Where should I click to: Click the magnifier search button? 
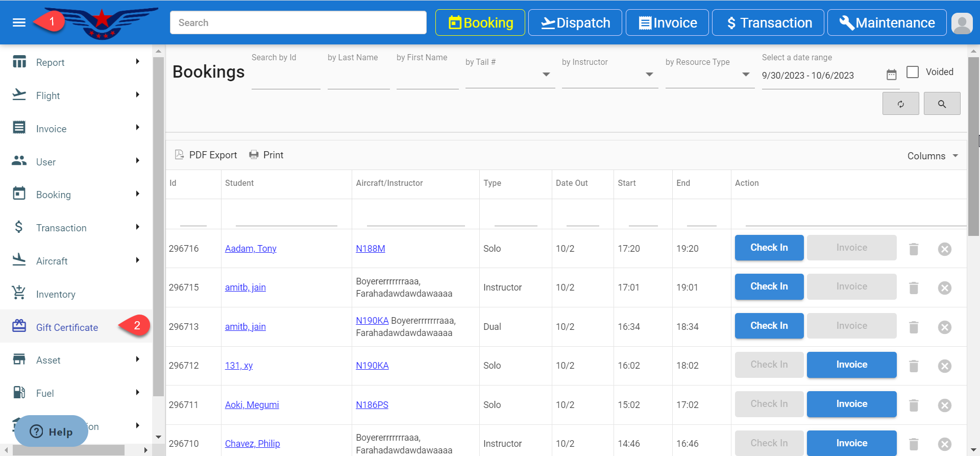click(x=942, y=104)
